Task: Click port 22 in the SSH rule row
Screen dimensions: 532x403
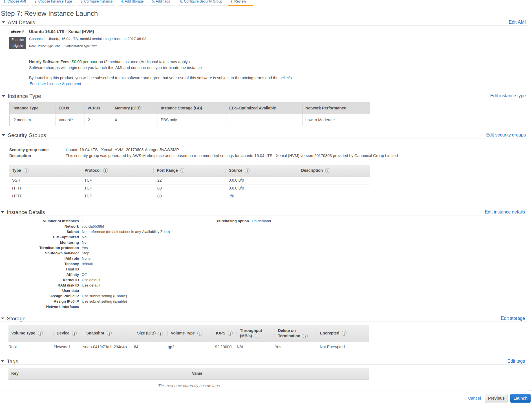Action: point(159,180)
